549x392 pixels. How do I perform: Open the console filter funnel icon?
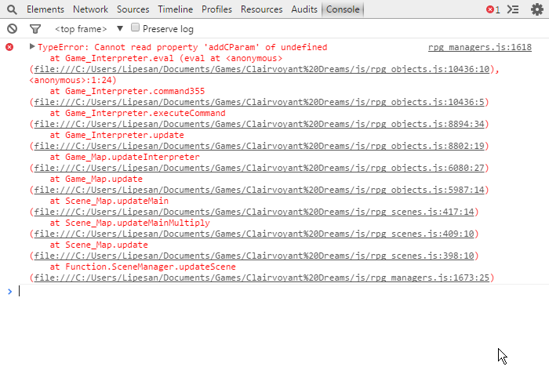pos(35,29)
